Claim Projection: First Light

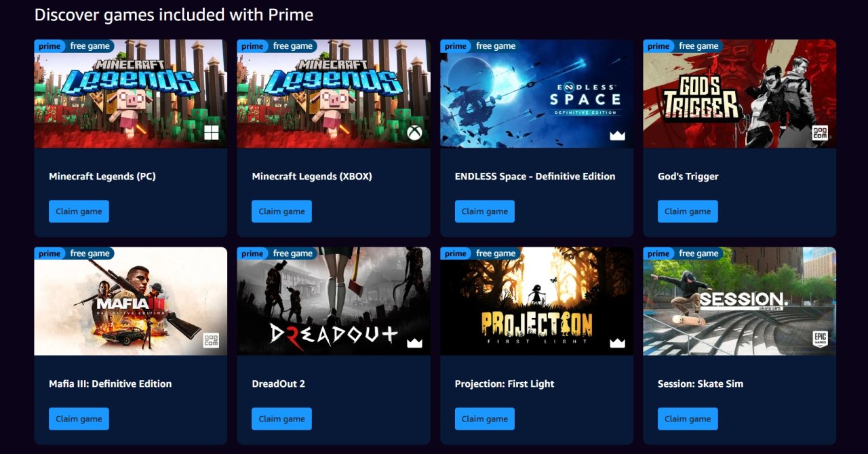[x=485, y=419]
